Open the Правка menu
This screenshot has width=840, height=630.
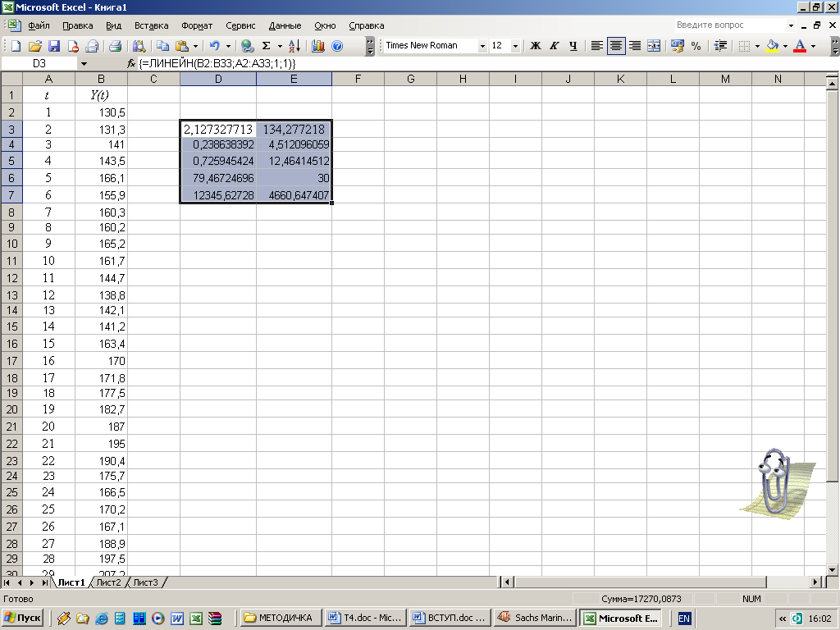(x=78, y=25)
